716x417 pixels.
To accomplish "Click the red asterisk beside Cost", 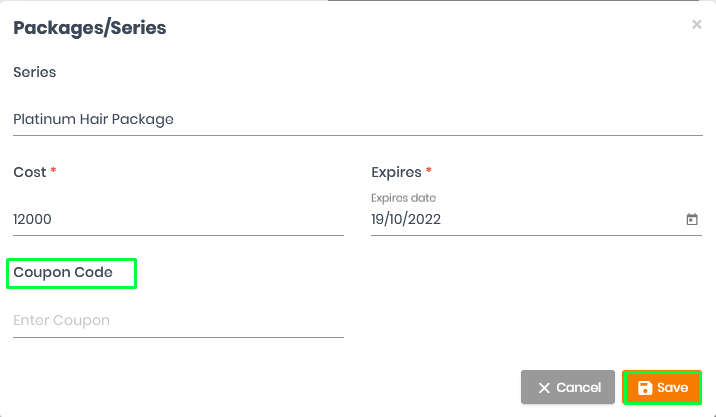I will (x=53, y=170).
